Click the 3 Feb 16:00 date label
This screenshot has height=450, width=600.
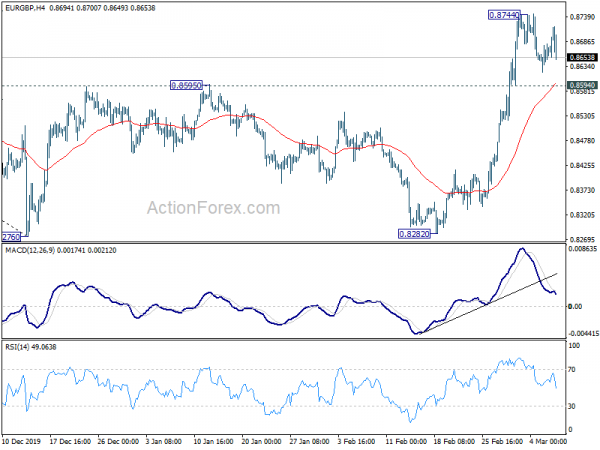coord(356,441)
